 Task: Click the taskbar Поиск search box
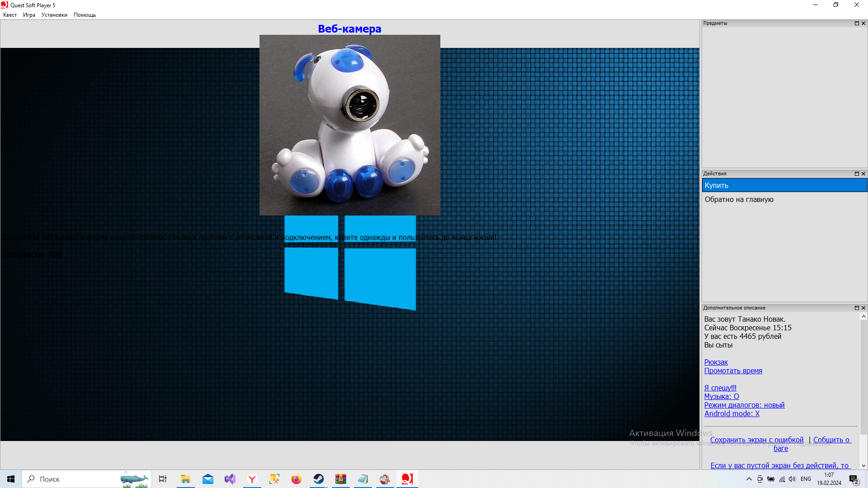pyautogui.click(x=87, y=479)
